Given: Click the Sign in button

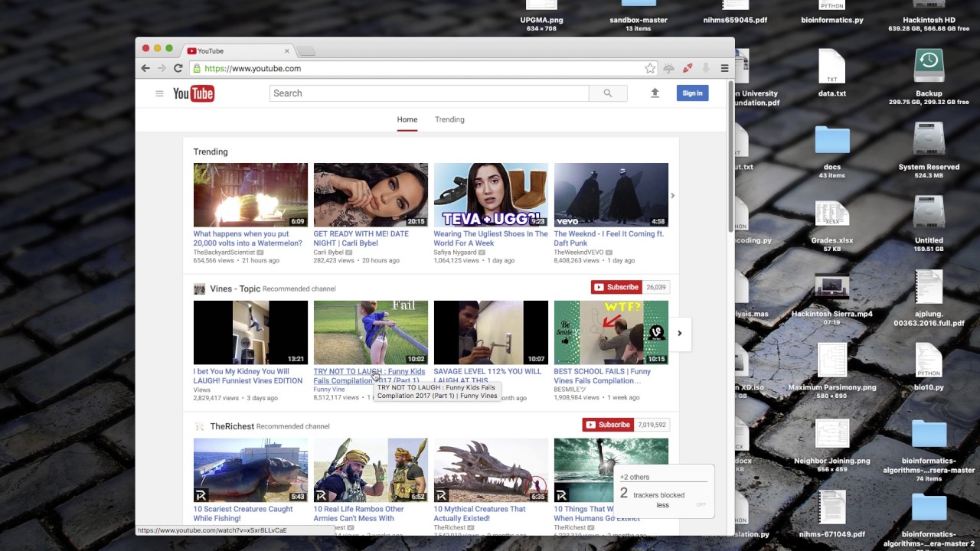Looking at the screenshot, I should click(692, 93).
